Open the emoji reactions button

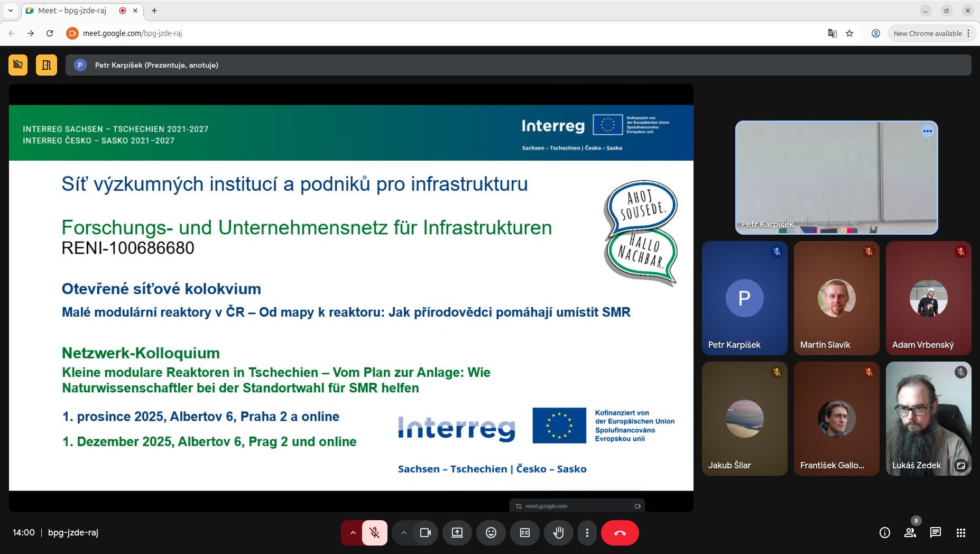coord(491,533)
